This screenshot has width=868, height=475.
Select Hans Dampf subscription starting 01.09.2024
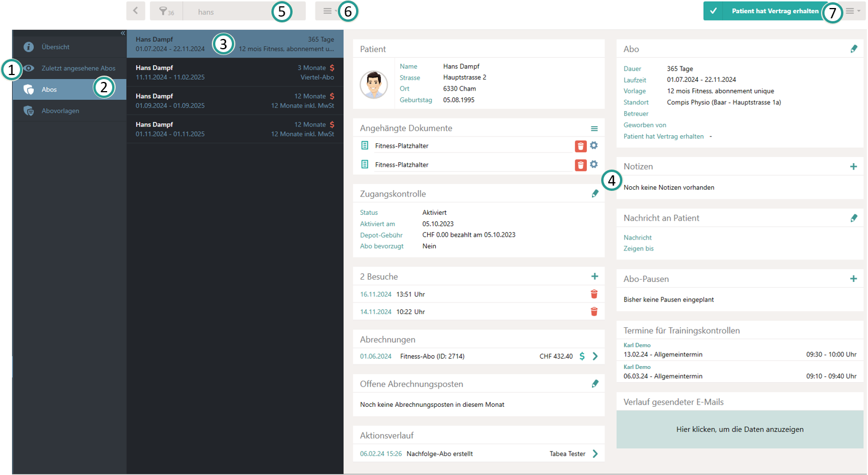point(235,101)
